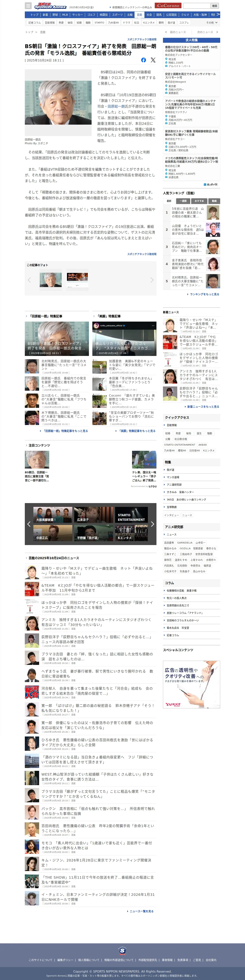The image size is (245, 980).
Task: Click the footer Sponichi S logo
Action: tap(122, 951)
